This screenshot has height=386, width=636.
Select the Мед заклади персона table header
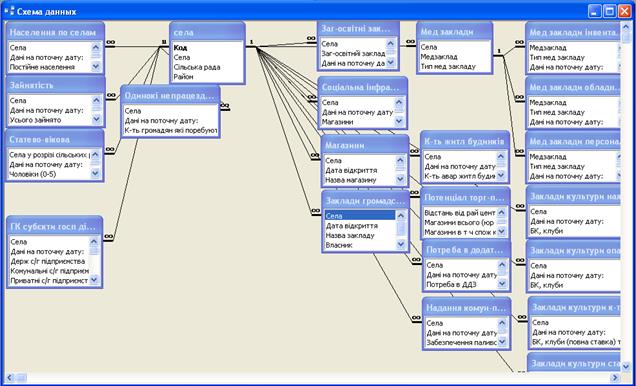point(574,142)
